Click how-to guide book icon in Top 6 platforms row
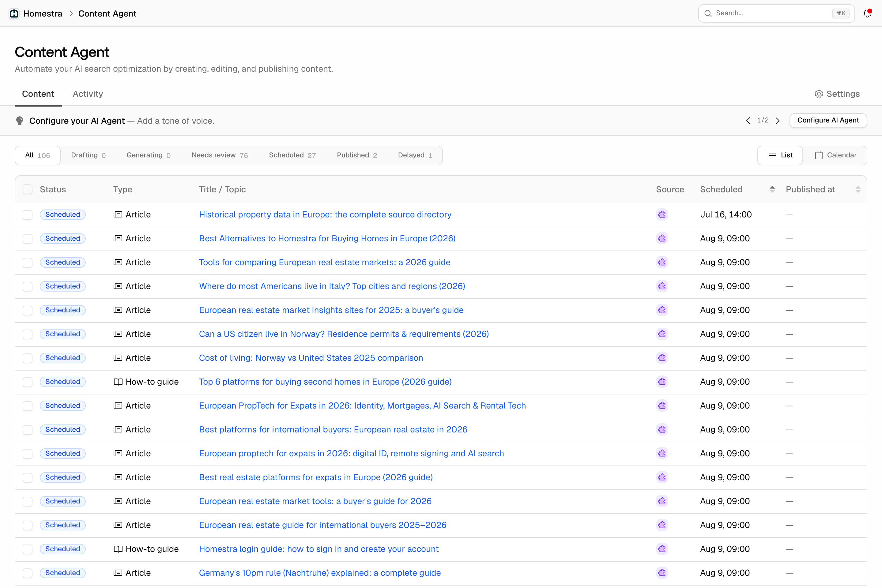882x588 pixels. (x=118, y=382)
